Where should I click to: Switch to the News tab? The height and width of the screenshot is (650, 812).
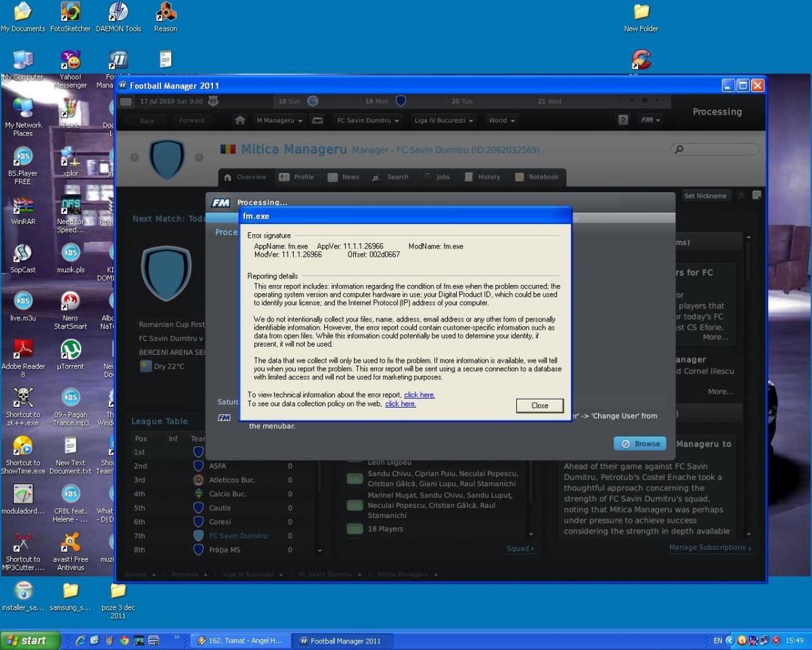tap(344, 177)
